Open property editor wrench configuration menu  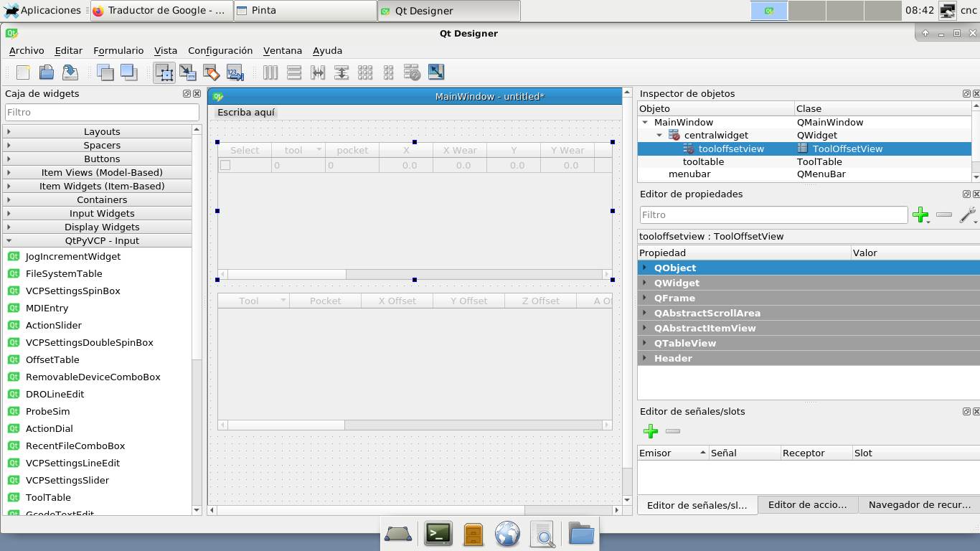click(x=968, y=215)
